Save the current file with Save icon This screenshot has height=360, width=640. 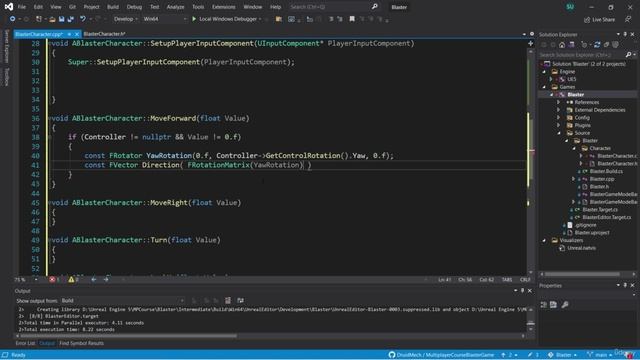click(62, 19)
